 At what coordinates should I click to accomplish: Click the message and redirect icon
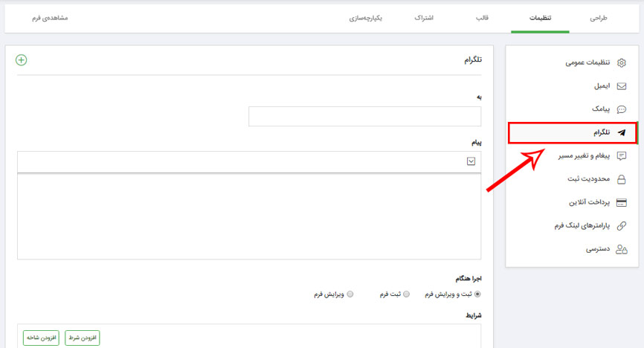(622, 156)
